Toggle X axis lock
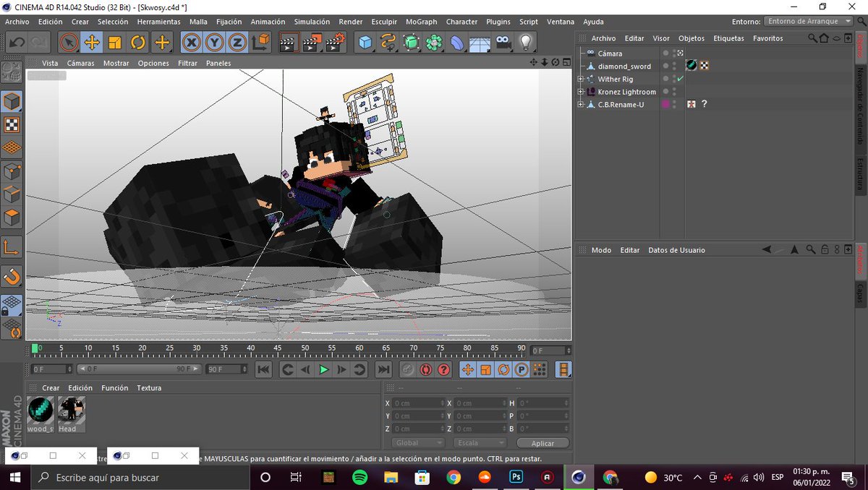The image size is (868, 490). 192,43
